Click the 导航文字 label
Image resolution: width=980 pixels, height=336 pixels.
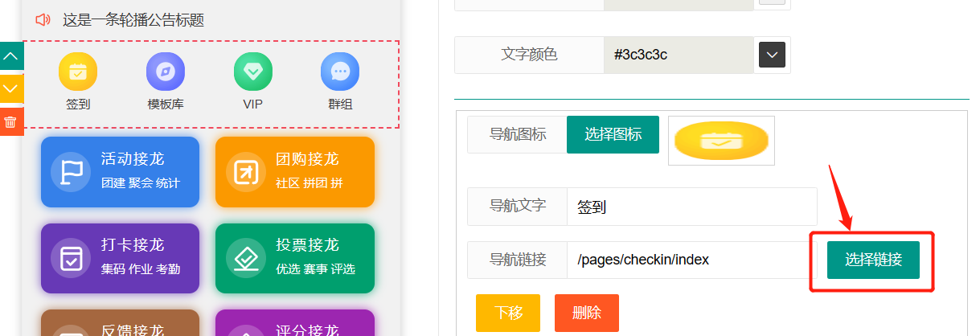point(518,207)
